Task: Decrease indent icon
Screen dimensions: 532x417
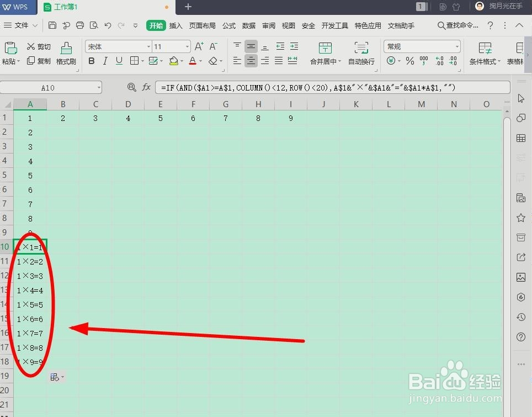Action: [280, 46]
